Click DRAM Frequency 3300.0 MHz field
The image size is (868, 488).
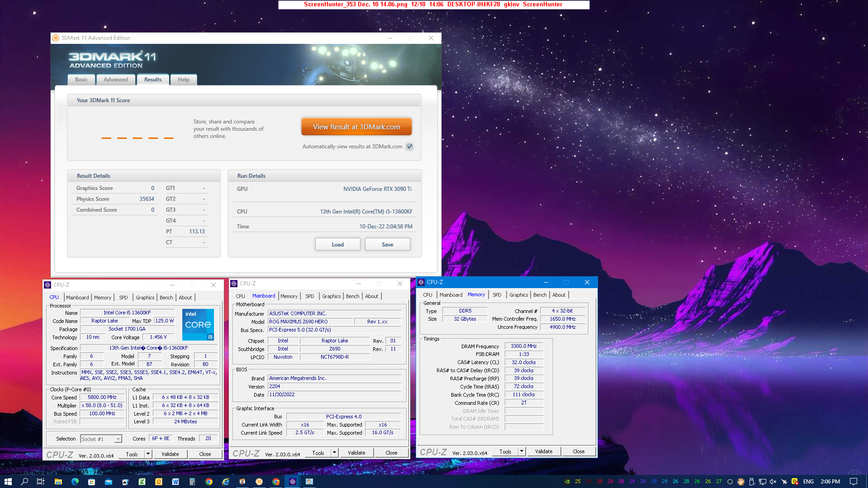coord(524,346)
